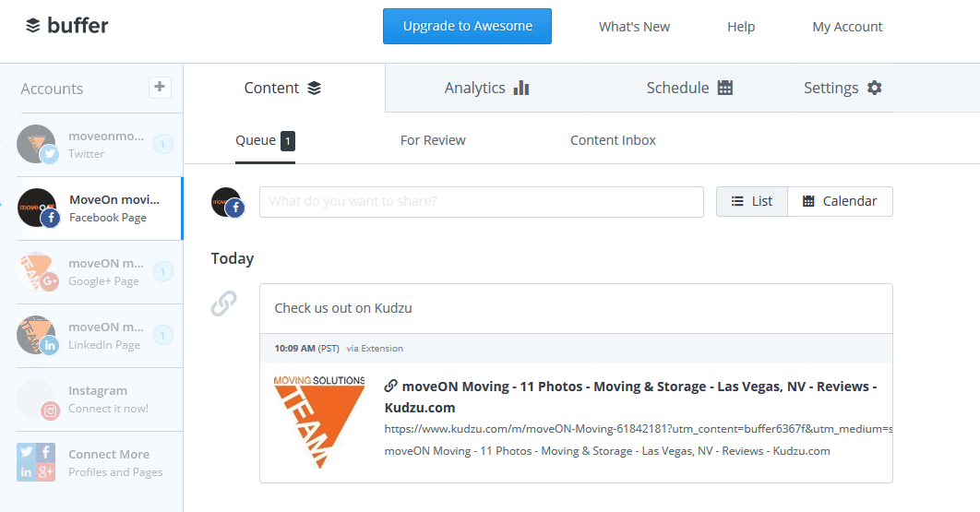
Task: Go to the Settings tab
Action: click(x=843, y=88)
